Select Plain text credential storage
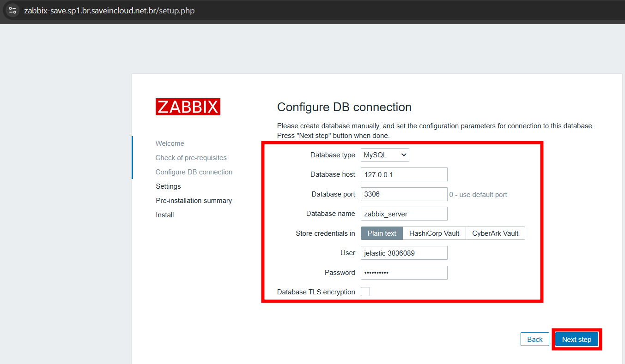The width and height of the screenshot is (625, 364). [382, 233]
